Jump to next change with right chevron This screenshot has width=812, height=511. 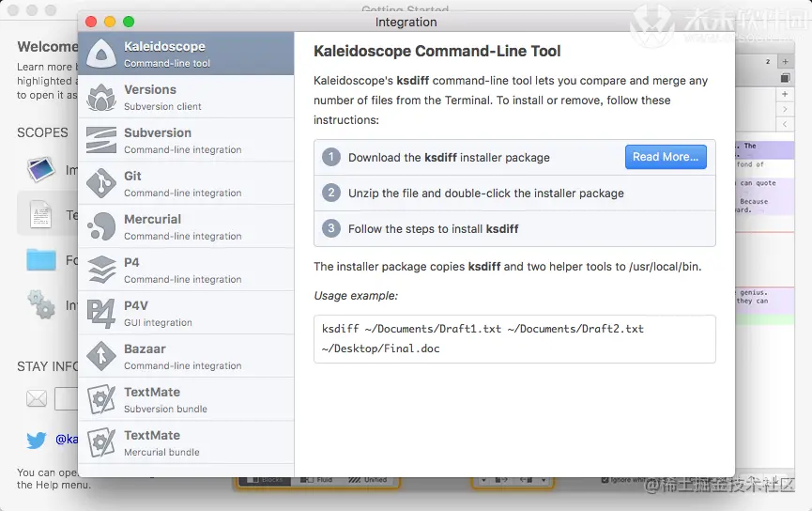pos(785,109)
